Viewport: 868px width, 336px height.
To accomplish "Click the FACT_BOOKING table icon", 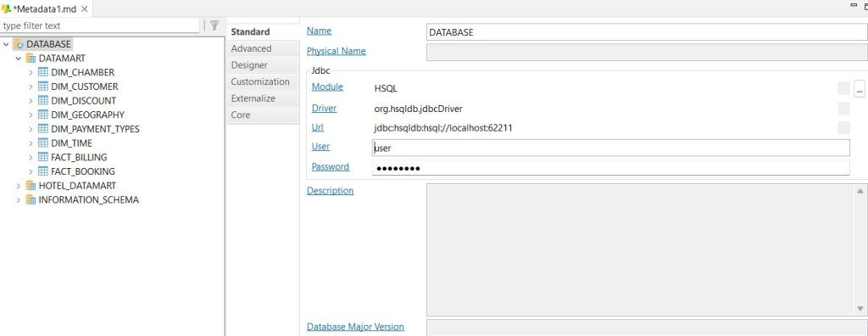I will coord(43,171).
